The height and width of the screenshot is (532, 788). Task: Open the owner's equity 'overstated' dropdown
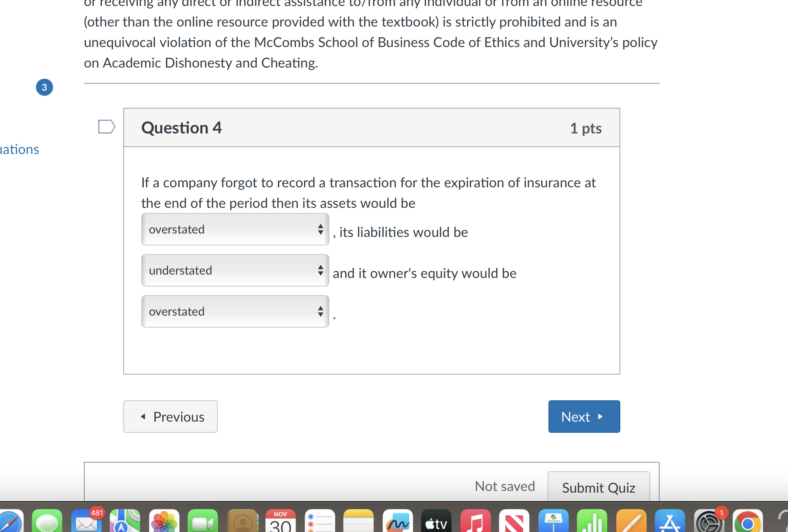(234, 311)
